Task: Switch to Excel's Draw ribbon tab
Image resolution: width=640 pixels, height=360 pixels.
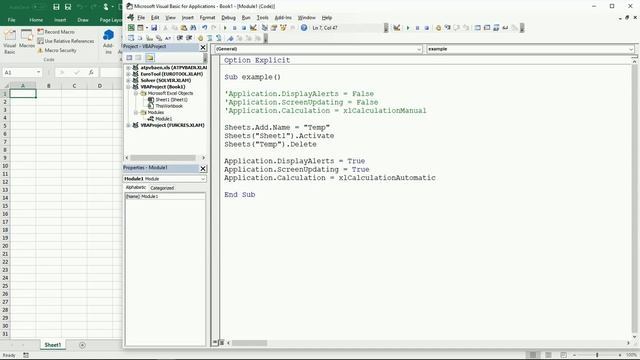Action: coord(83,20)
